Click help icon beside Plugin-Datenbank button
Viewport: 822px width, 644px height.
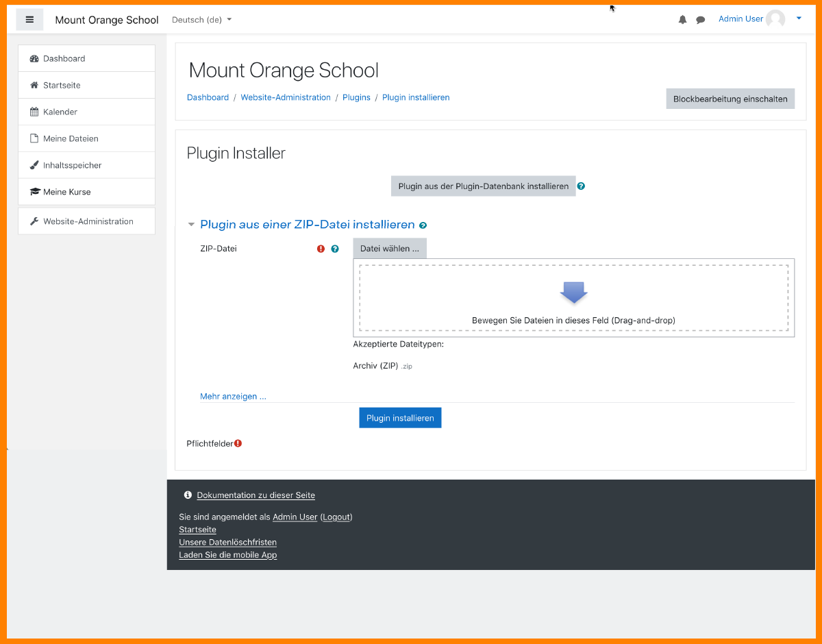tap(581, 186)
